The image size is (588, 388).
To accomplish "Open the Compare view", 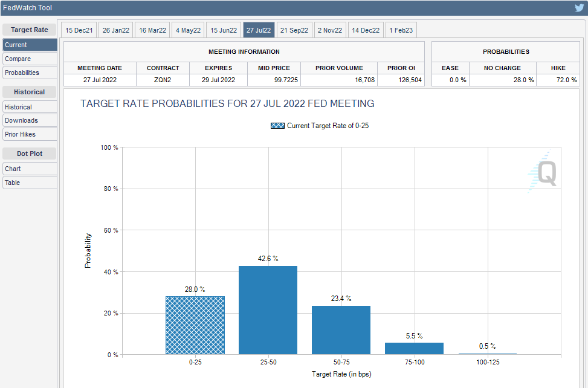I will [x=30, y=59].
